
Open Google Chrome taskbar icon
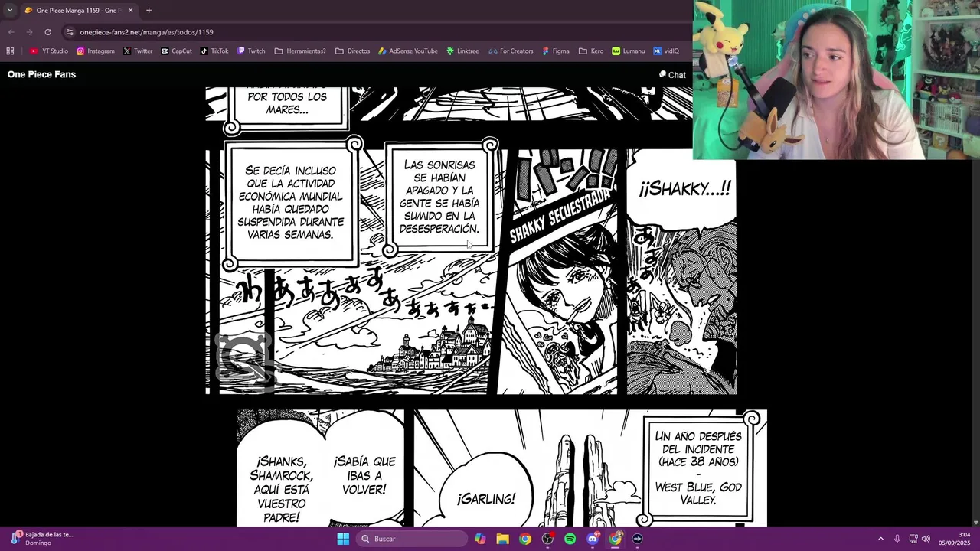524,539
